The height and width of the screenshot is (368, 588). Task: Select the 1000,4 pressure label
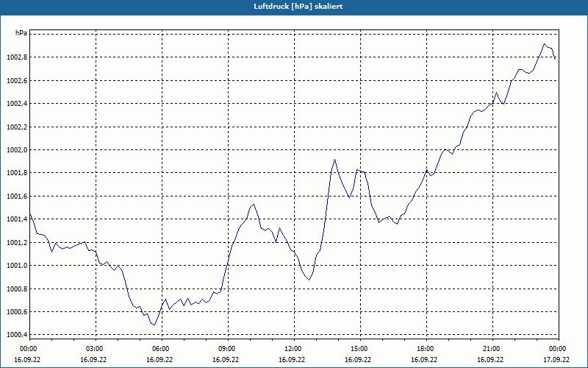coord(17,335)
